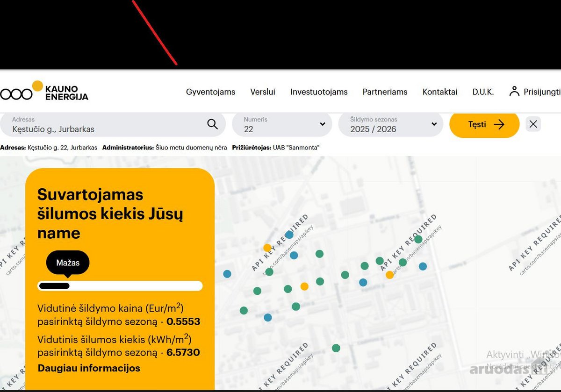Select the lowest green map marker
The image size is (561, 392).
[x=336, y=348]
